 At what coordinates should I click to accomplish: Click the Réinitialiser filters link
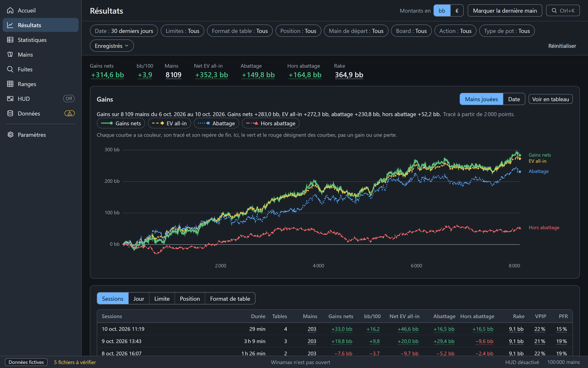pyautogui.click(x=562, y=46)
